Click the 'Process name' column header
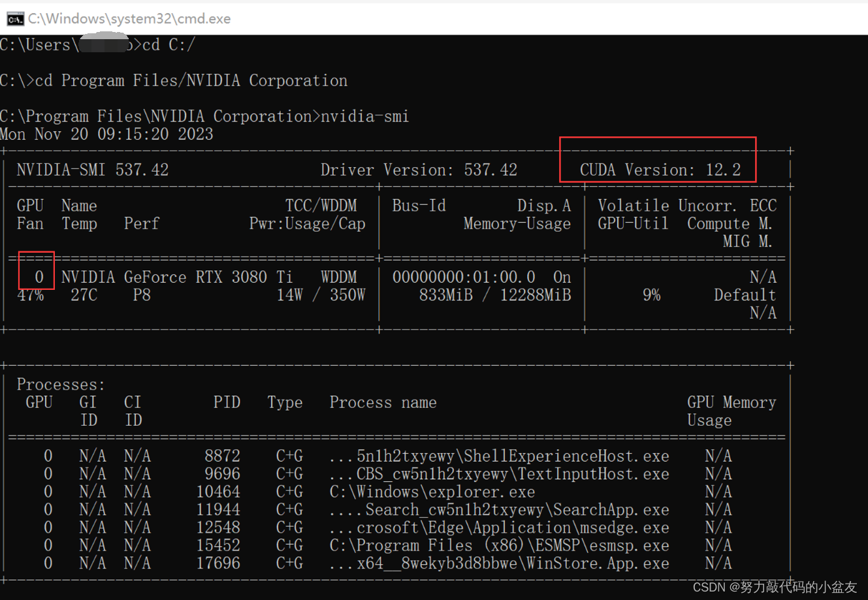 tap(383, 402)
